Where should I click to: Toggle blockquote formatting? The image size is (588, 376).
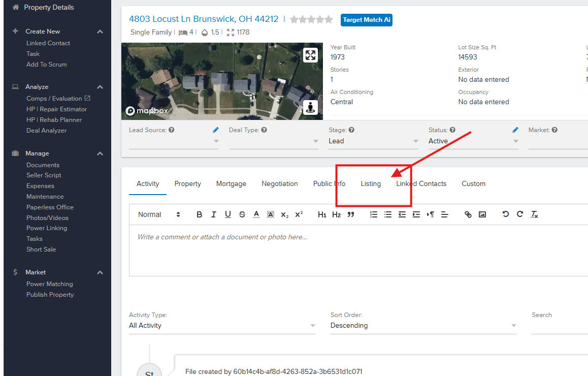(x=351, y=214)
